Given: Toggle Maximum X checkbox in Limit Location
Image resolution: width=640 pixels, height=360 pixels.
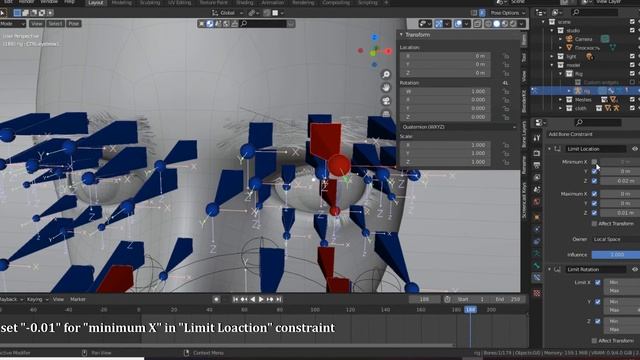Looking at the screenshot, I should tap(594, 194).
